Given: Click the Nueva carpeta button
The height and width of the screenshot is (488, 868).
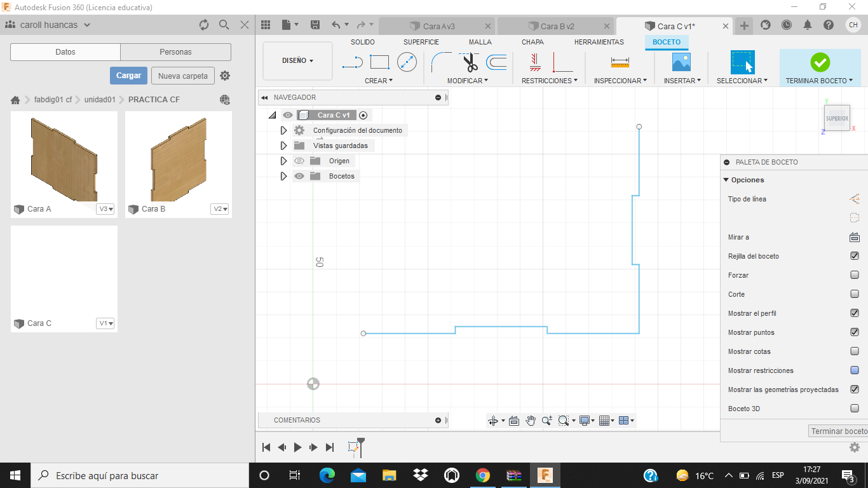Looking at the screenshot, I should (x=183, y=76).
